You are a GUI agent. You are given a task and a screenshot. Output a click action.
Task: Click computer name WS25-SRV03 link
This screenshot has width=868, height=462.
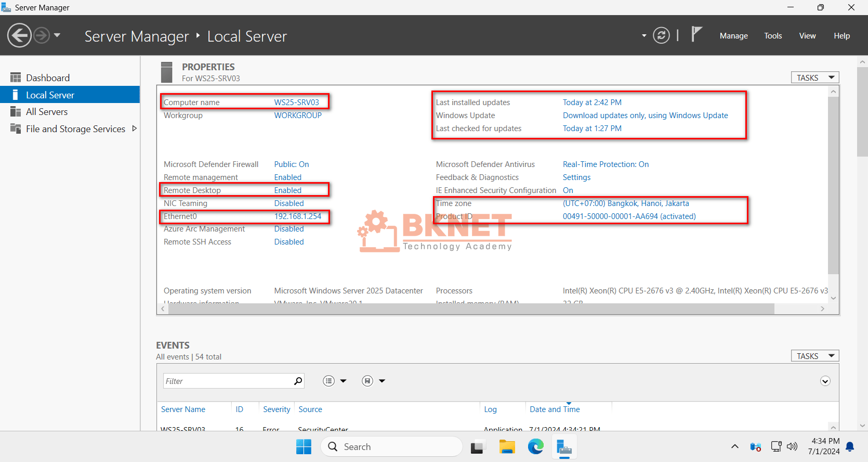click(297, 102)
